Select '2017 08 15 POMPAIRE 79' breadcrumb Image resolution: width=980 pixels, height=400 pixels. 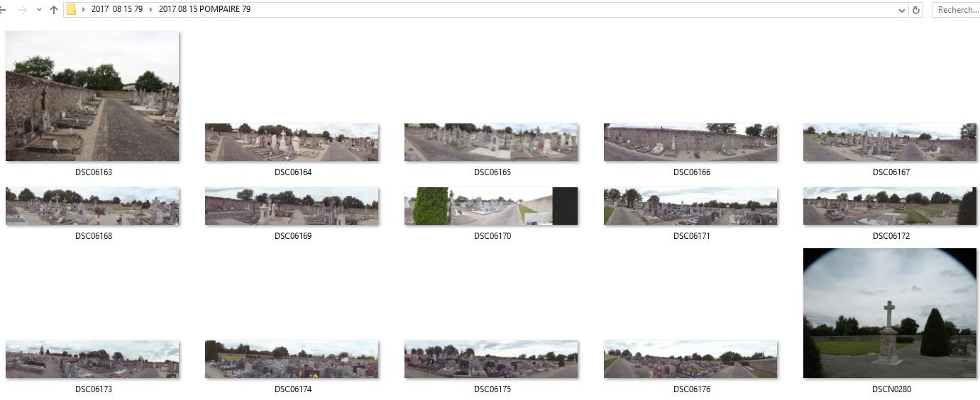[204, 9]
